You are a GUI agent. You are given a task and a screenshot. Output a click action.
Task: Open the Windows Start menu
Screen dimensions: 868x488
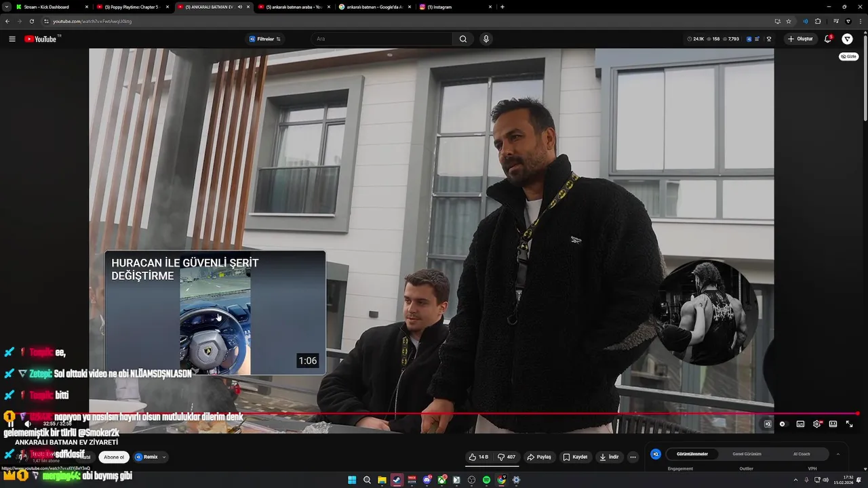tap(352, 480)
